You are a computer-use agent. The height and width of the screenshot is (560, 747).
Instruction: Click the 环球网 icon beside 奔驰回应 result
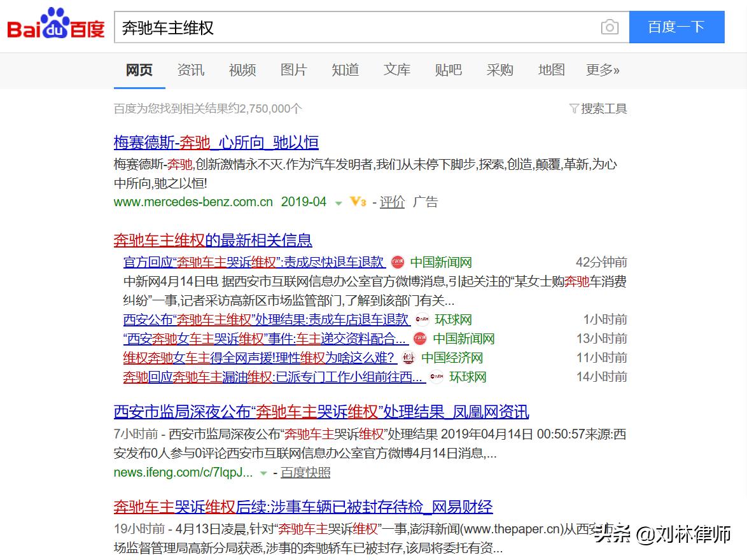click(435, 377)
